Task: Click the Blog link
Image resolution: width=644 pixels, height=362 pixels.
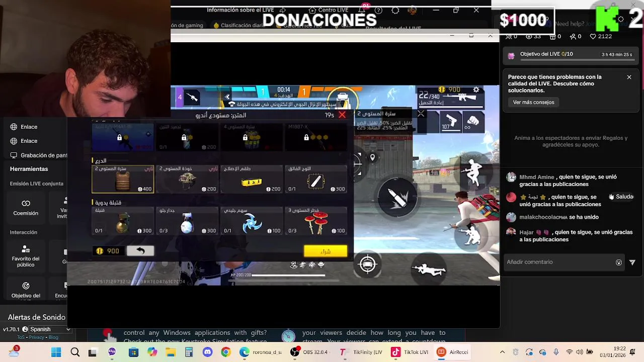Action: (53, 337)
